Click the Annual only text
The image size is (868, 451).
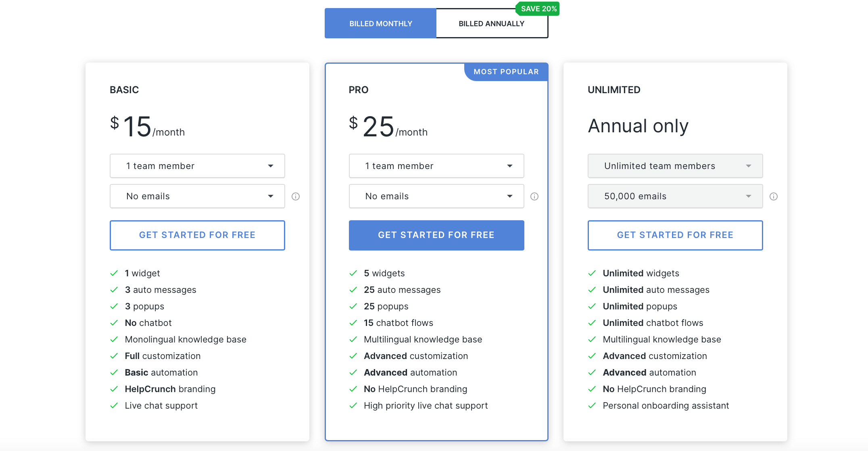click(x=638, y=126)
